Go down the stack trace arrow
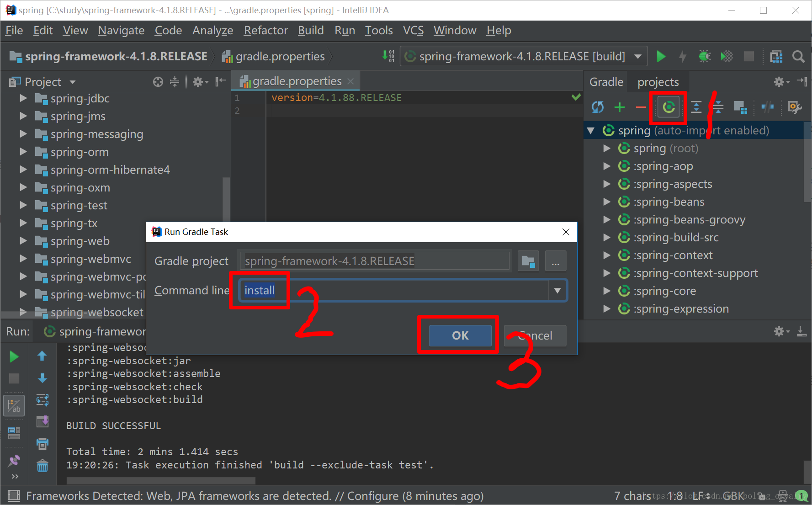The width and height of the screenshot is (812, 505). 42,378
